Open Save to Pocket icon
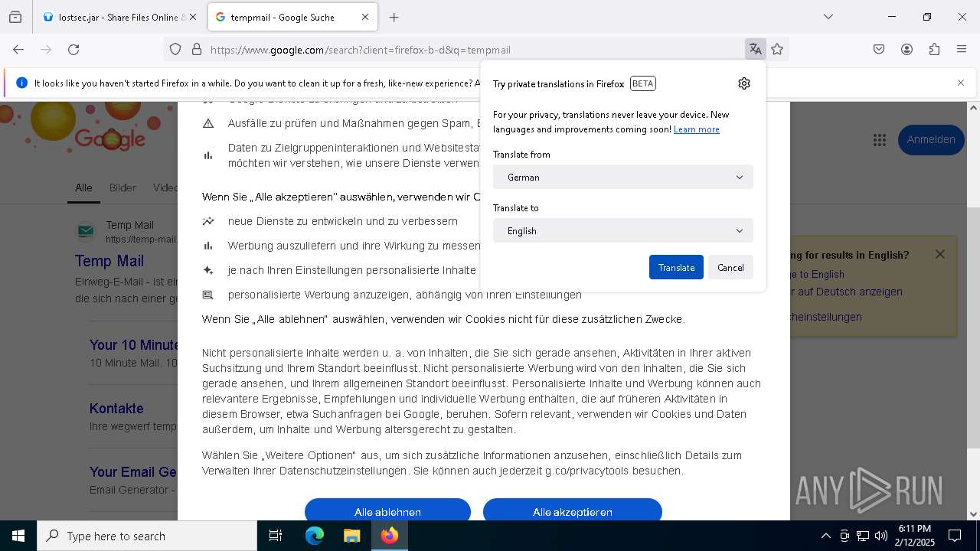This screenshot has width=980, height=551. pos(879,50)
